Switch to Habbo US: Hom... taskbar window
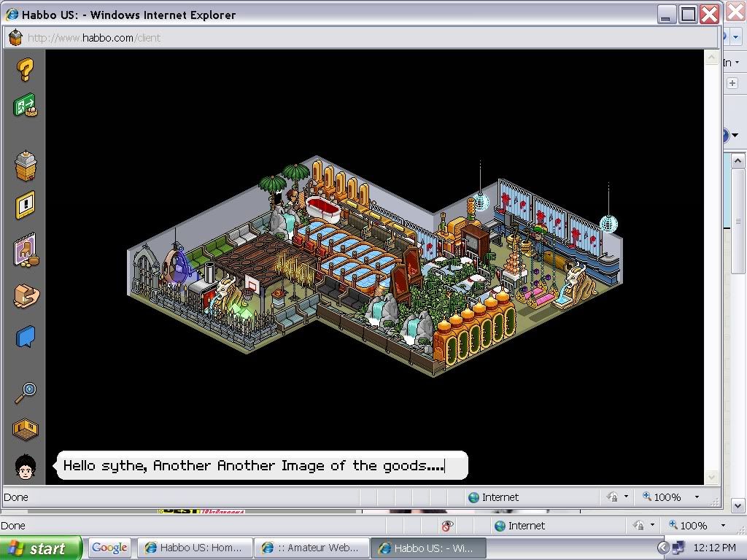 (194, 548)
